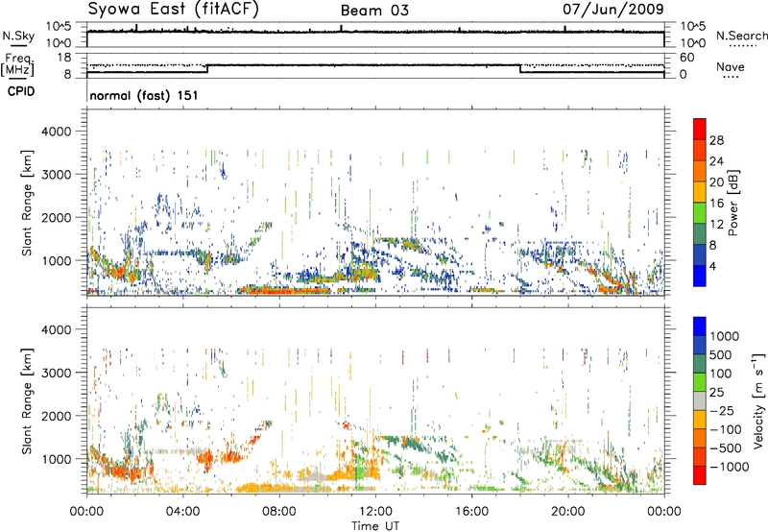This screenshot has width=768, height=532.
Task: Click the '08:00' time axis label
Action: (279, 512)
